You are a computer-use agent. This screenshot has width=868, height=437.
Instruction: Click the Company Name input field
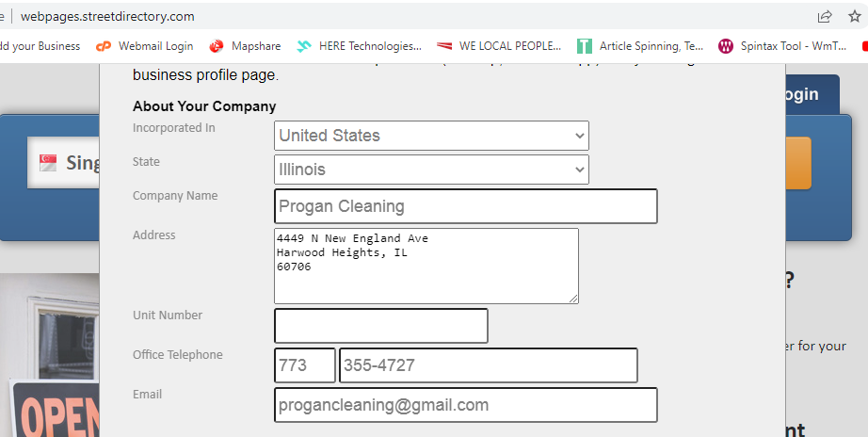click(x=465, y=206)
